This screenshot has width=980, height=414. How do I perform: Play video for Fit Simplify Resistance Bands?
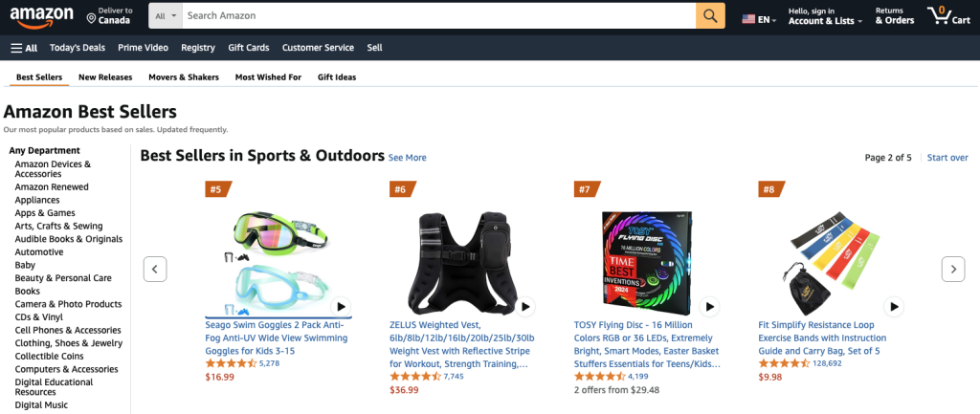895,307
